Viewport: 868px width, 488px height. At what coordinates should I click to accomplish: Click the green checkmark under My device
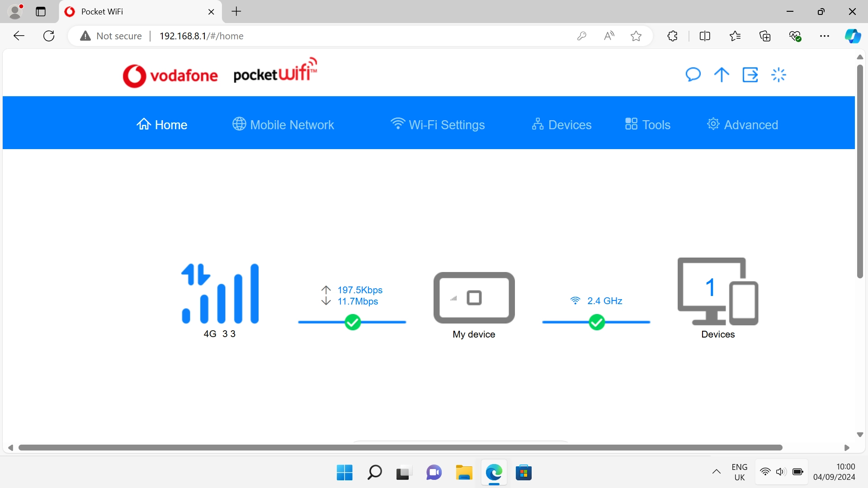353,322
